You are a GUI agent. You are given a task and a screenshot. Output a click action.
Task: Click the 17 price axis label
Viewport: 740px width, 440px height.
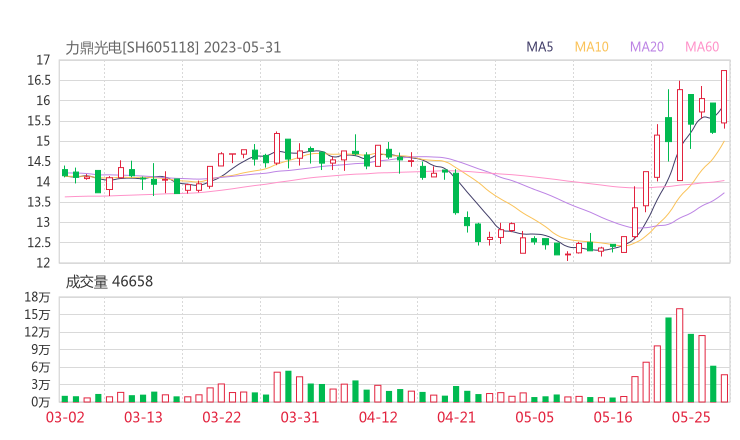tap(43, 60)
